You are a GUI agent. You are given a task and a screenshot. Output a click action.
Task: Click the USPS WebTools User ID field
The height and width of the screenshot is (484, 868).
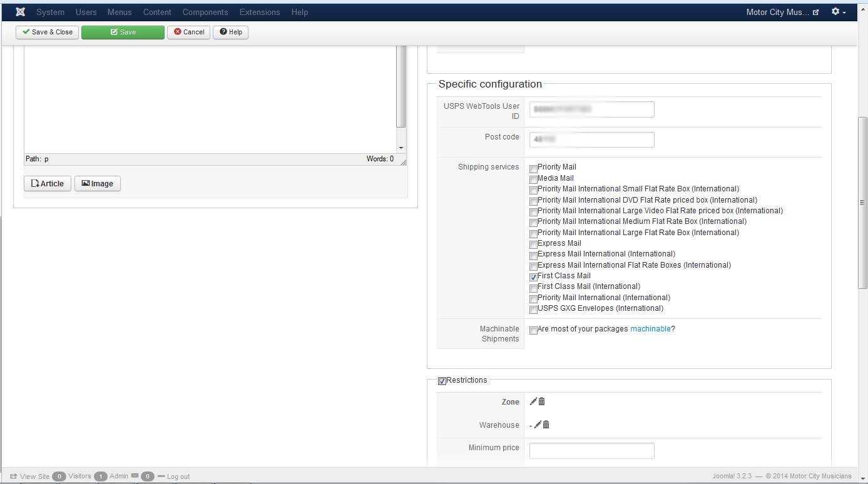click(591, 109)
